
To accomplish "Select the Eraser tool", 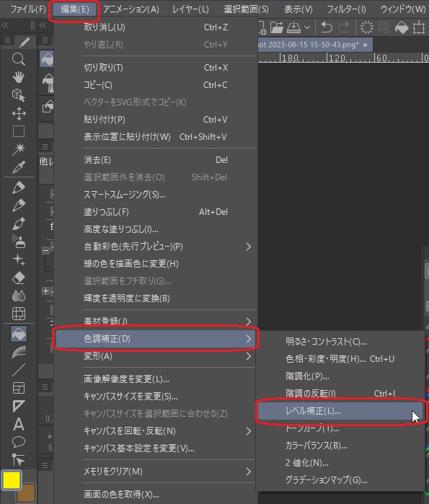I will tap(18, 278).
